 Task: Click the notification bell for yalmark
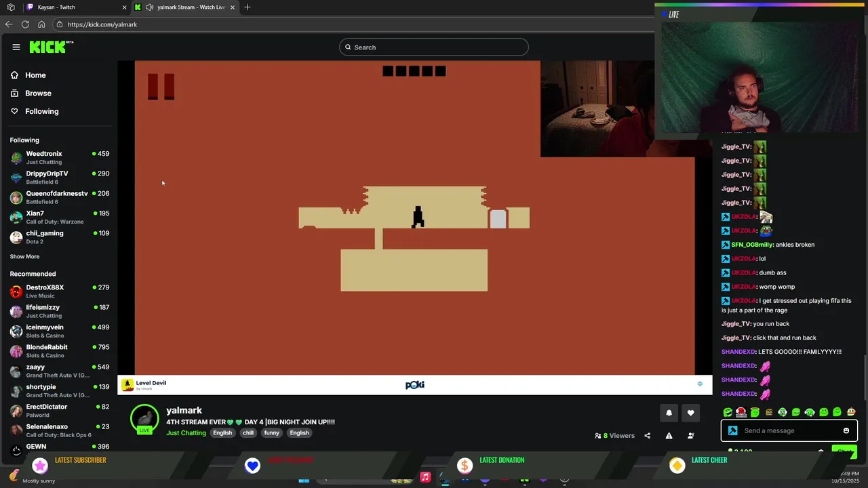click(x=669, y=413)
